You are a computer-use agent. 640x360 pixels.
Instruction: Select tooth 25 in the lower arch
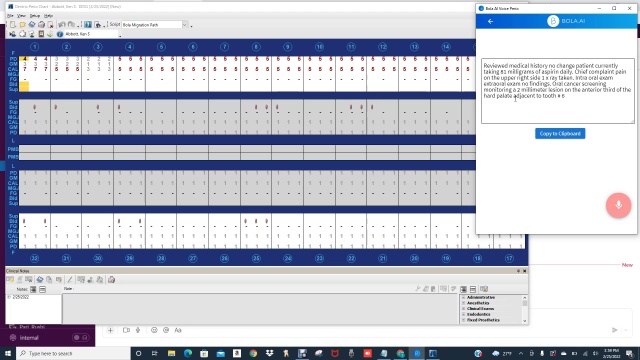256,258
